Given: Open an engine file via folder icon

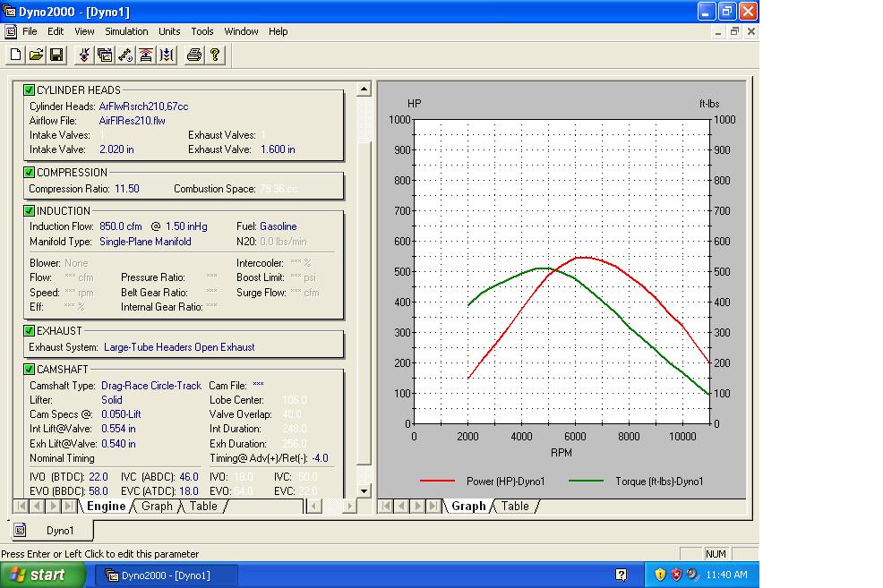Looking at the screenshot, I should (x=36, y=55).
